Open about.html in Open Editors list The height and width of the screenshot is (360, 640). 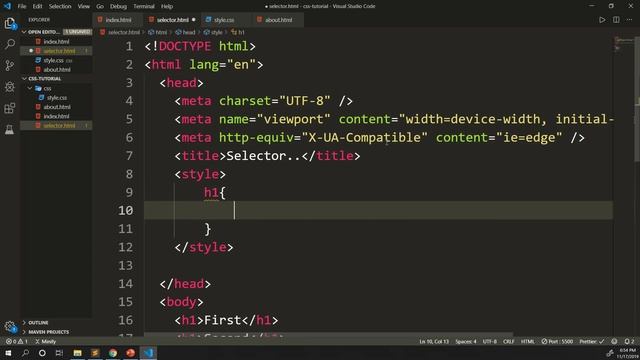click(56, 69)
